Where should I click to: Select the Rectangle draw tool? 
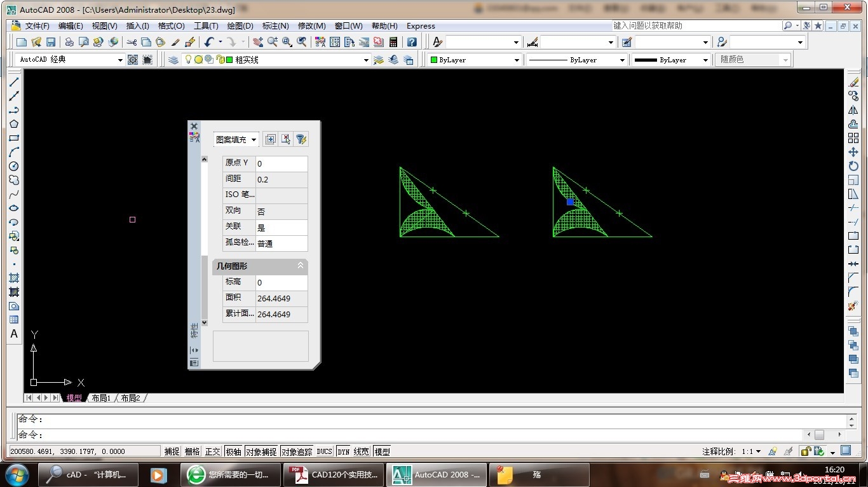pyautogui.click(x=14, y=138)
